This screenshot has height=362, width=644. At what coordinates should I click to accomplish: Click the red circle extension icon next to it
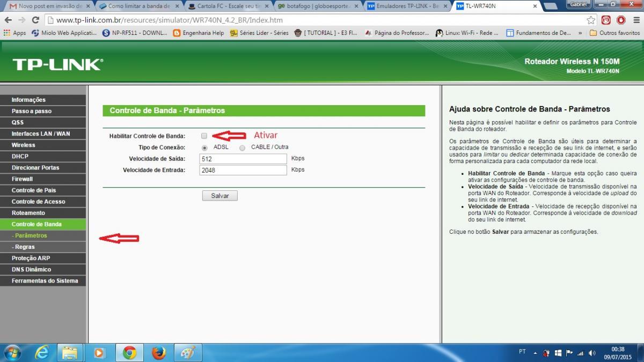click(x=621, y=20)
